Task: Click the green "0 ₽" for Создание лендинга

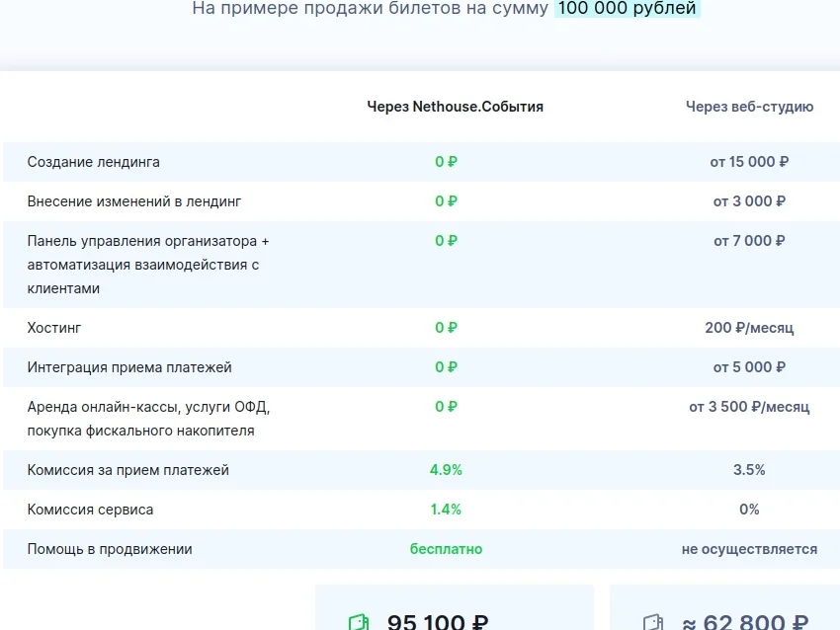Action: point(446,162)
